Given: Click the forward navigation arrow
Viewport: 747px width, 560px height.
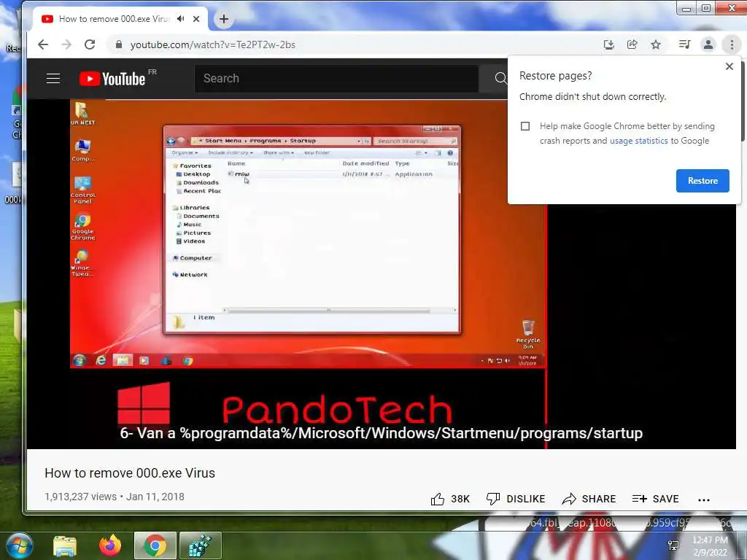Looking at the screenshot, I should coord(66,44).
